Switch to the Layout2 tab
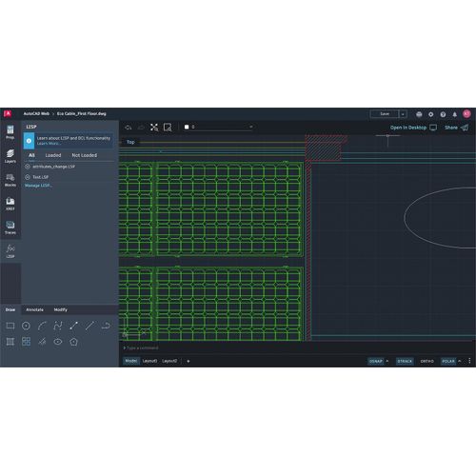The height and width of the screenshot is (476, 476). click(169, 361)
